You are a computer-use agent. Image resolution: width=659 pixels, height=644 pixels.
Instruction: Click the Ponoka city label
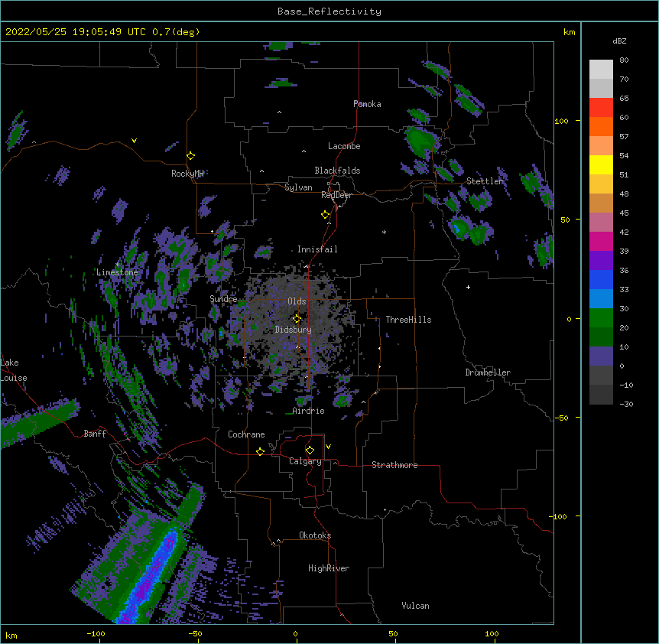click(x=367, y=104)
